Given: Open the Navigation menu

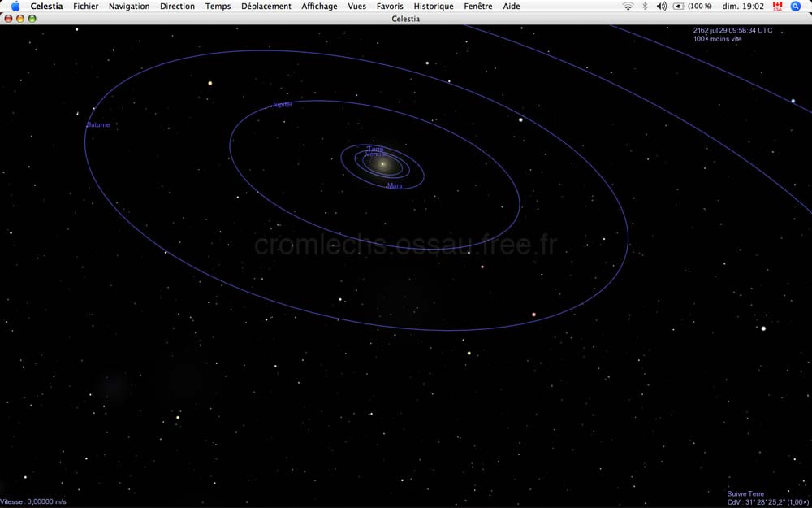Looking at the screenshot, I should tap(129, 7).
